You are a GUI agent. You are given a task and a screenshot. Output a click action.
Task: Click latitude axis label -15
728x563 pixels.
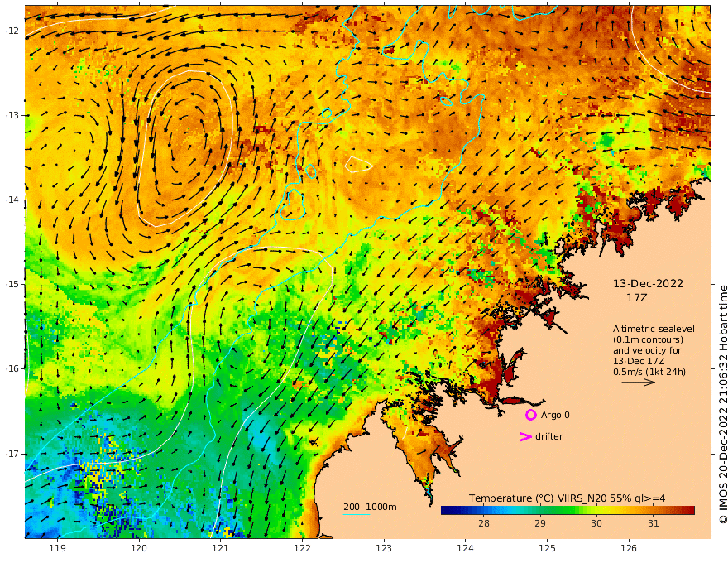pos(12,284)
